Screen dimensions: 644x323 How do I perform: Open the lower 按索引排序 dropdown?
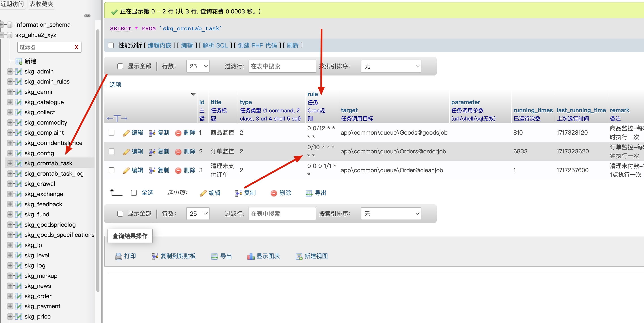point(391,214)
